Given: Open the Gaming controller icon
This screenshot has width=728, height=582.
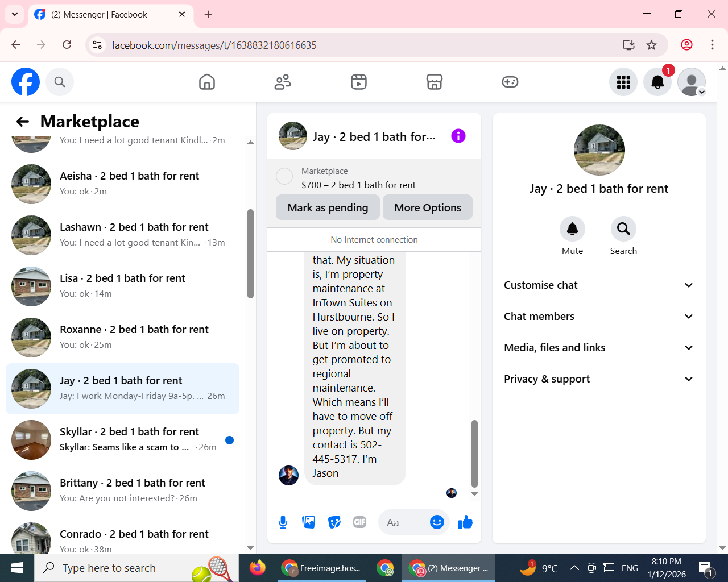Looking at the screenshot, I should point(510,82).
